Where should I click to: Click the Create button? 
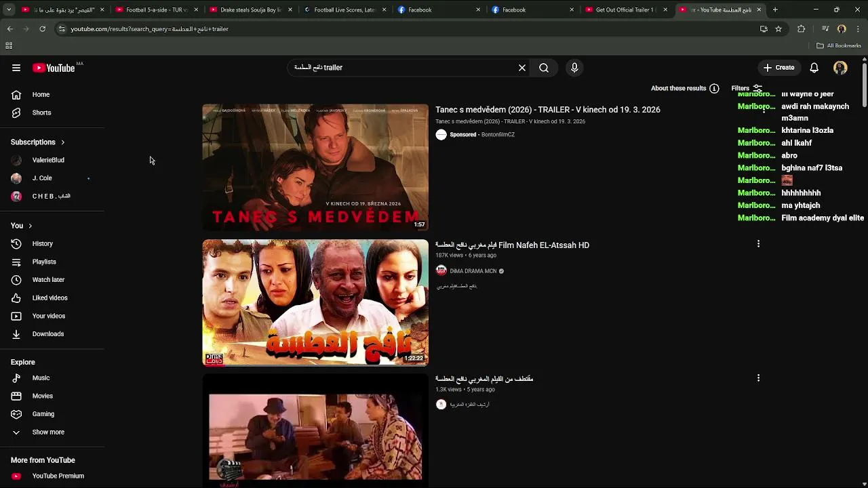pyautogui.click(x=778, y=68)
